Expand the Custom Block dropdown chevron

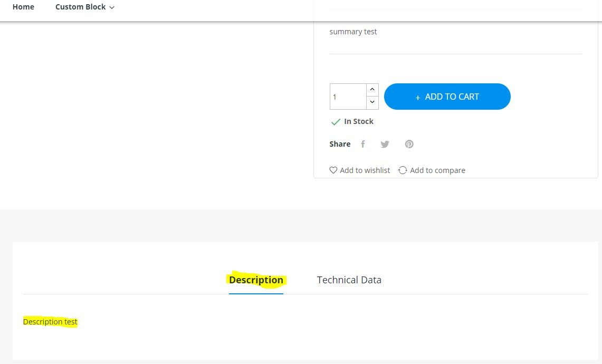pos(112,7)
